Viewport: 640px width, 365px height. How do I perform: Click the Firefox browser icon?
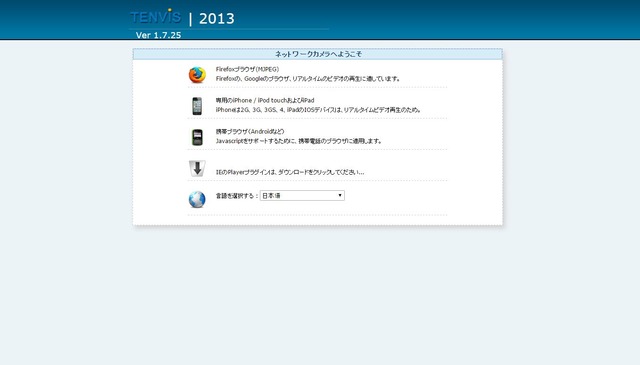(197, 75)
